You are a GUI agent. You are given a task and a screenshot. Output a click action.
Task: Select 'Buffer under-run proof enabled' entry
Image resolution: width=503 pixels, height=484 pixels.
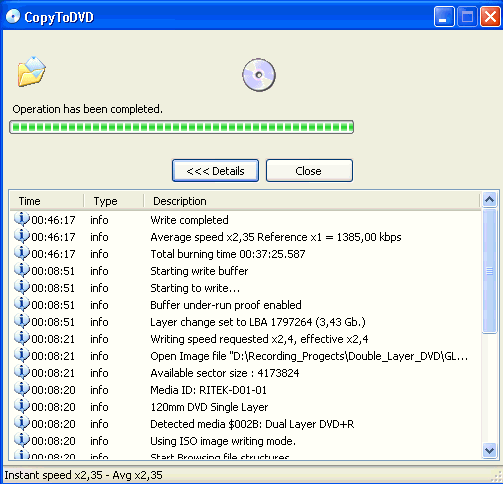[245, 305]
